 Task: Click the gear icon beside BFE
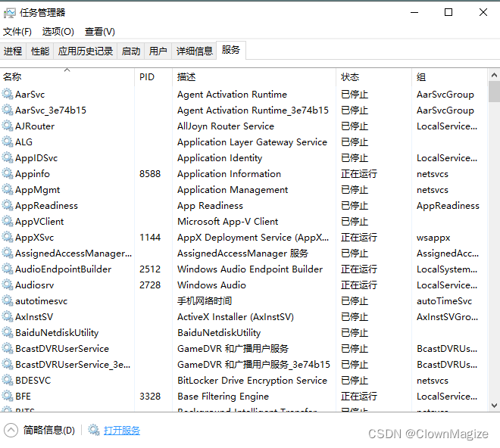[8, 396]
